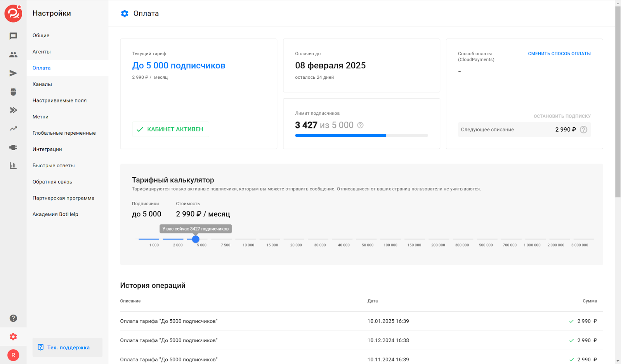Click СМЕНИТЬ СПОСОБ ОПЛАТЫ link
621x364 pixels.
coord(559,54)
